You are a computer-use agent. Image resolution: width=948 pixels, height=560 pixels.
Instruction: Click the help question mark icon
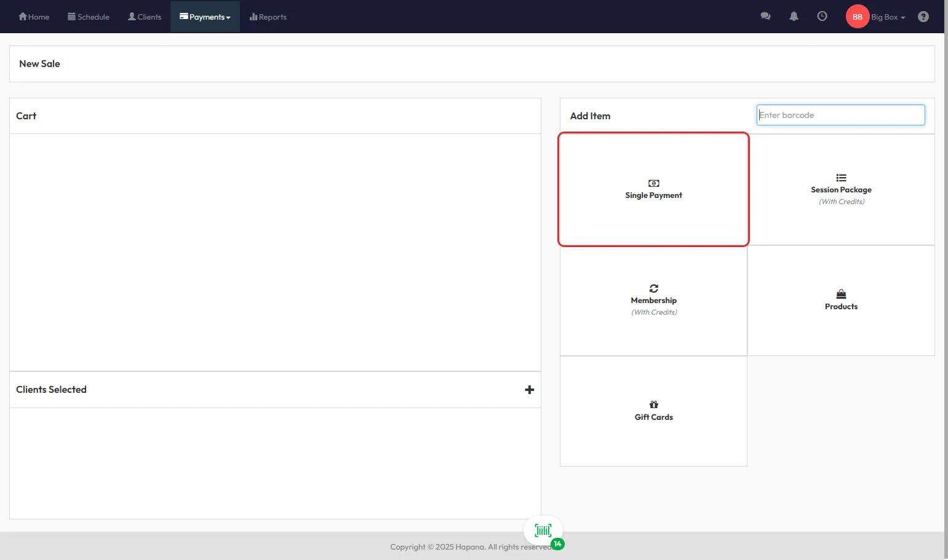[923, 17]
